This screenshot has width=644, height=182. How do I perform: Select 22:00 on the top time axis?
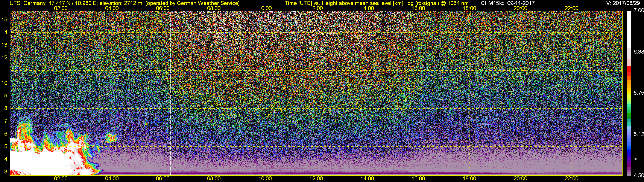pyautogui.click(x=571, y=8)
